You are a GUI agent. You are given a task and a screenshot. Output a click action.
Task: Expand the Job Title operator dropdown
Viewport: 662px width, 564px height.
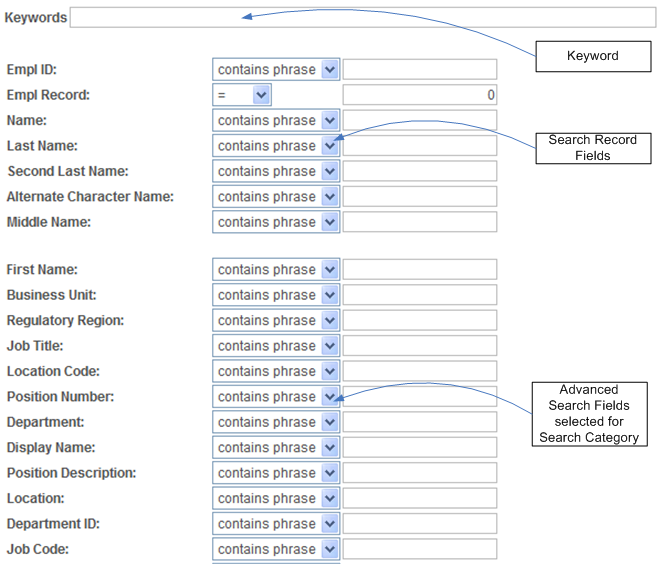276,346
